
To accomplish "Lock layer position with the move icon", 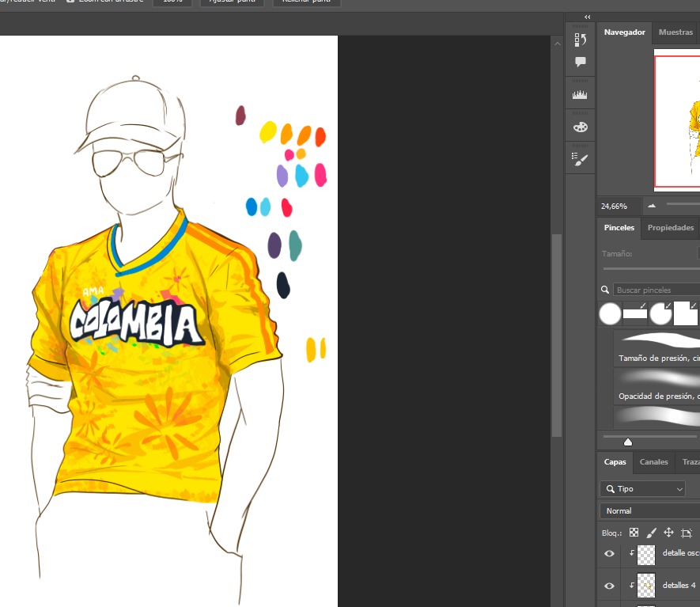I will pyautogui.click(x=668, y=532).
